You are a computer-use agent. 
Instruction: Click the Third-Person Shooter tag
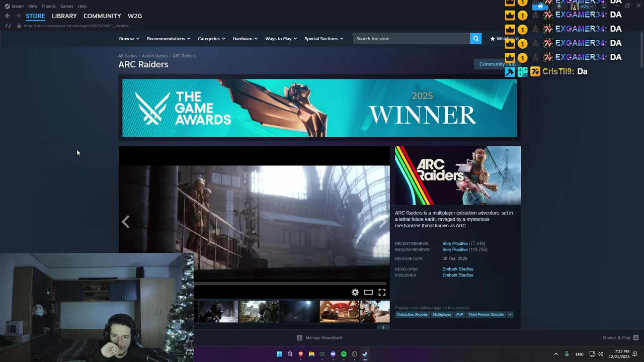486,315
